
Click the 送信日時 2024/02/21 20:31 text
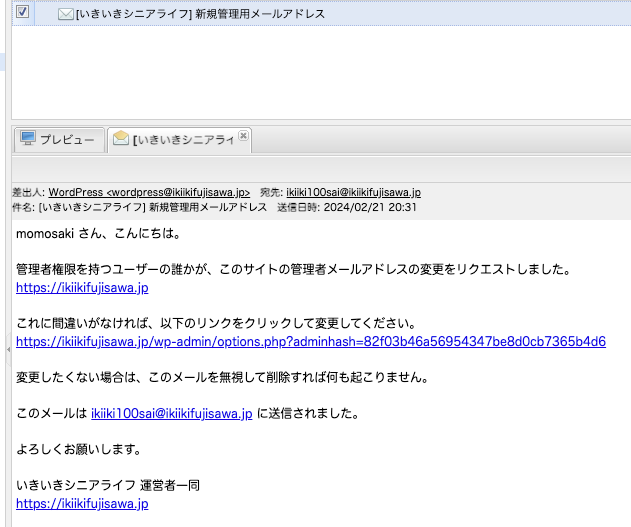(347, 207)
